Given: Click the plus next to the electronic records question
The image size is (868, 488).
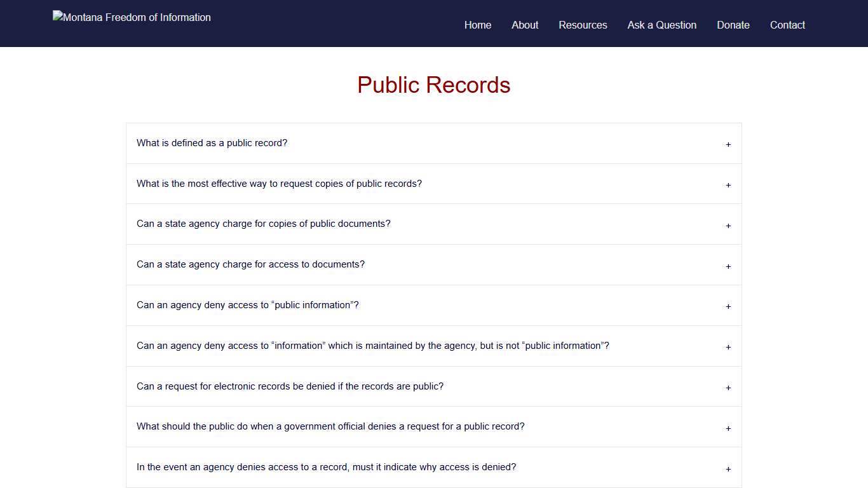Looking at the screenshot, I should click(728, 388).
